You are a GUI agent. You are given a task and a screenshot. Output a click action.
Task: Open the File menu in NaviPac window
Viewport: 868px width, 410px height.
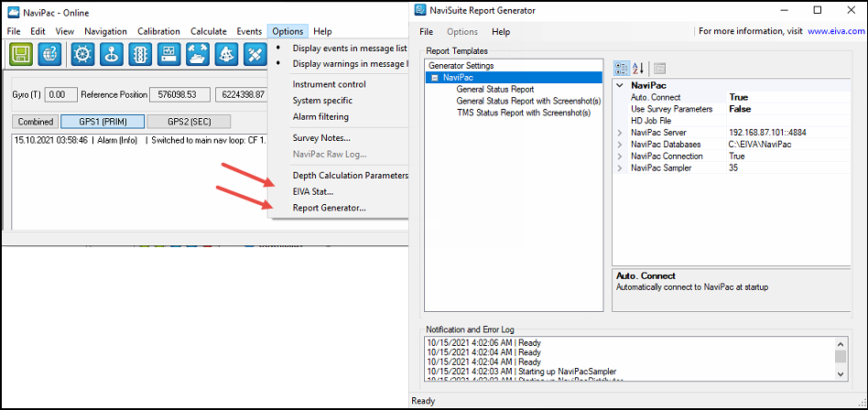pyautogui.click(x=14, y=31)
